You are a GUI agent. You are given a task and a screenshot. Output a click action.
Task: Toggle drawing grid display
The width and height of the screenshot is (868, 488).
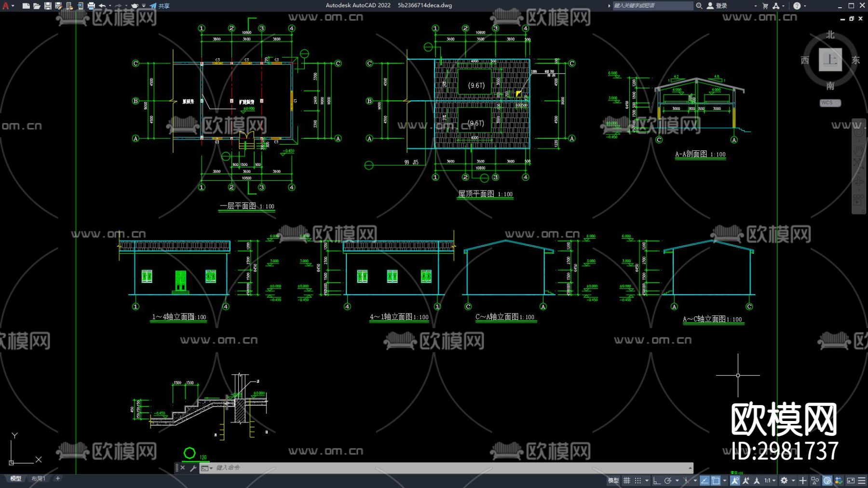click(627, 480)
